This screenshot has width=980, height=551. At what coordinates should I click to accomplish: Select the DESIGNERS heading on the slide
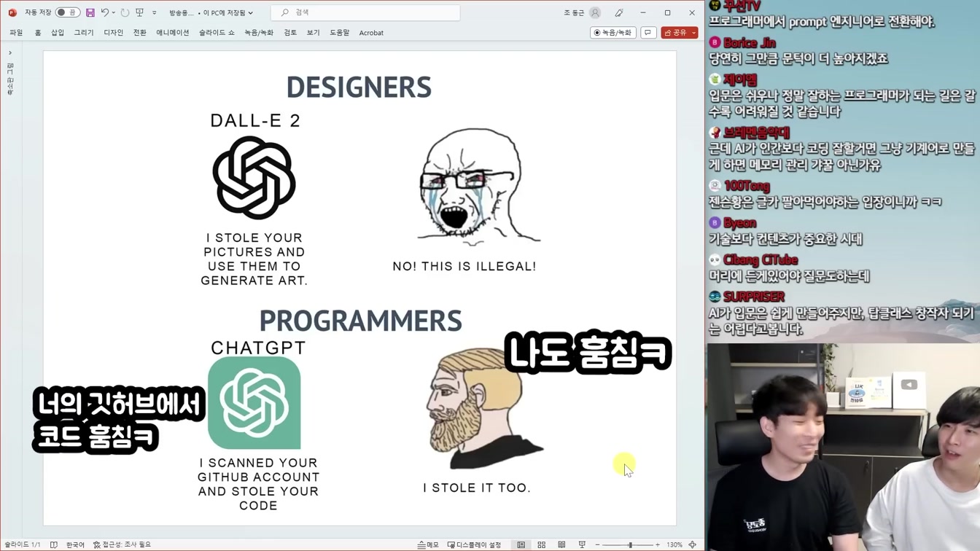(x=359, y=87)
